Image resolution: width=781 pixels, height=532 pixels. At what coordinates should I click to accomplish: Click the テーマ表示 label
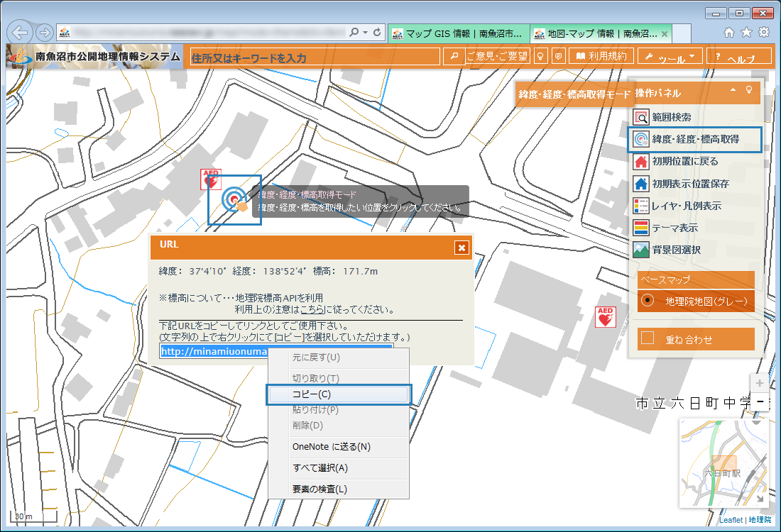pyautogui.click(x=675, y=228)
